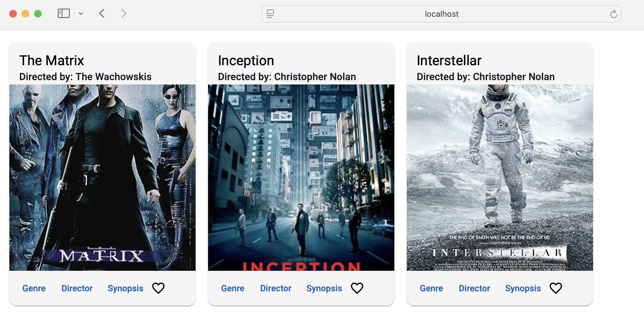This screenshot has width=644, height=336.
Task: Show the Safari sidebar
Action: 64,13
